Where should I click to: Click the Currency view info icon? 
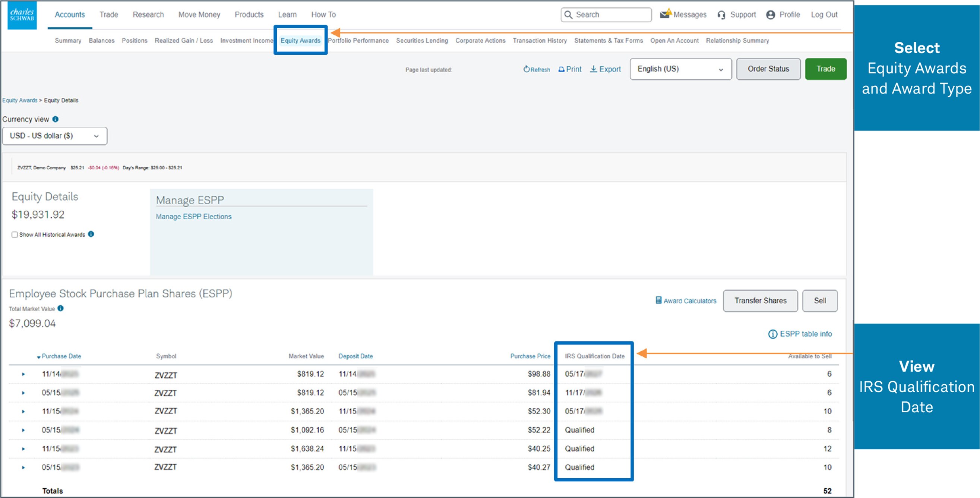pyautogui.click(x=56, y=119)
